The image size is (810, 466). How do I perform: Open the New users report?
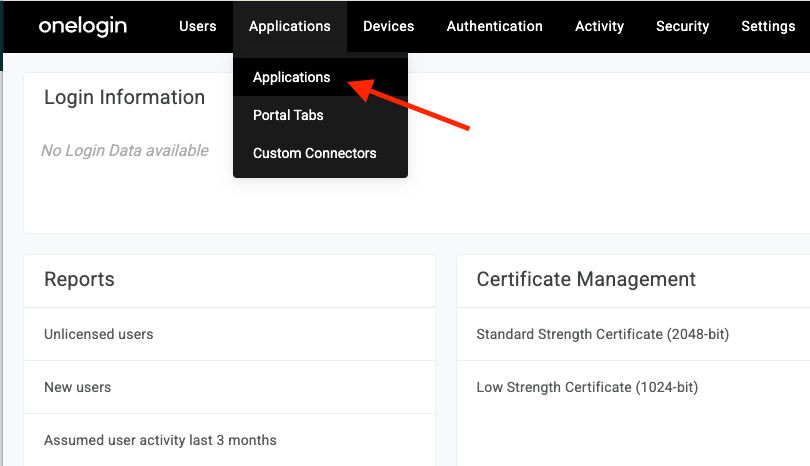click(x=229, y=387)
